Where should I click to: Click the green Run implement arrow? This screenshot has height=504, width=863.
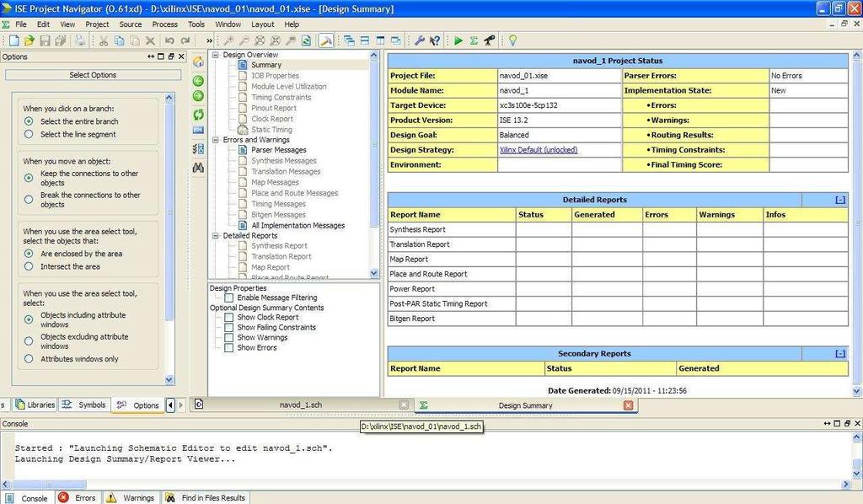tap(458, 40)
